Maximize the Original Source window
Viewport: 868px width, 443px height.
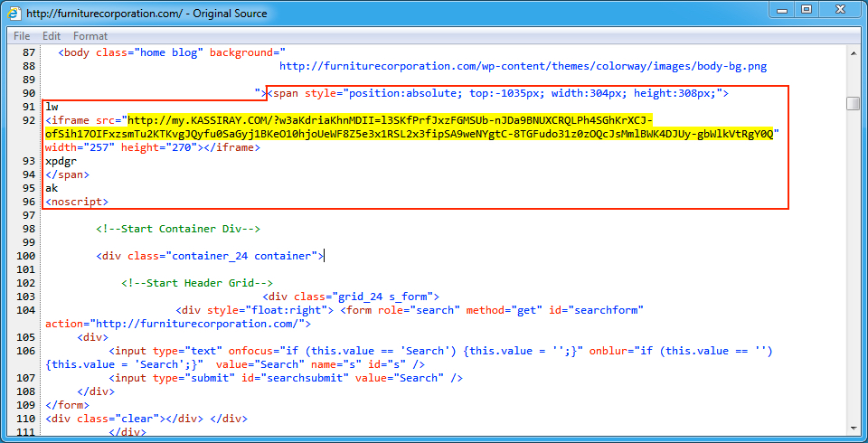pyautogui.click(x=807, y=9)
